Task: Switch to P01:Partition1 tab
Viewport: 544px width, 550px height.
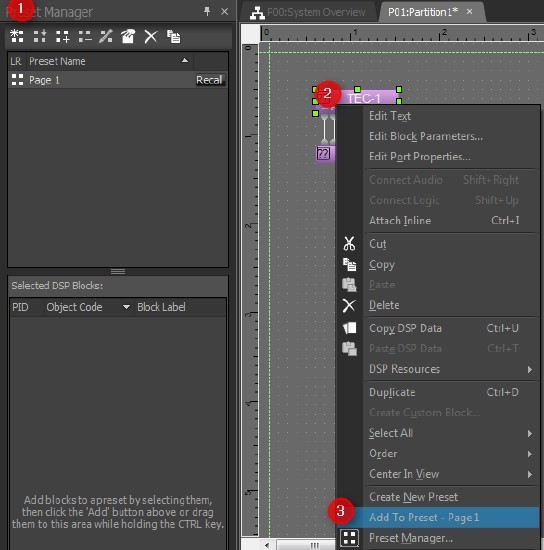Action: point(423,12)
